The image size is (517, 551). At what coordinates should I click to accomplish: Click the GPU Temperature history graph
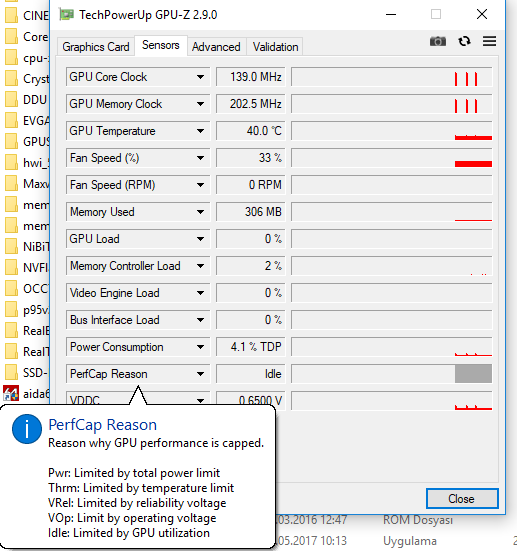coord(392,131)
